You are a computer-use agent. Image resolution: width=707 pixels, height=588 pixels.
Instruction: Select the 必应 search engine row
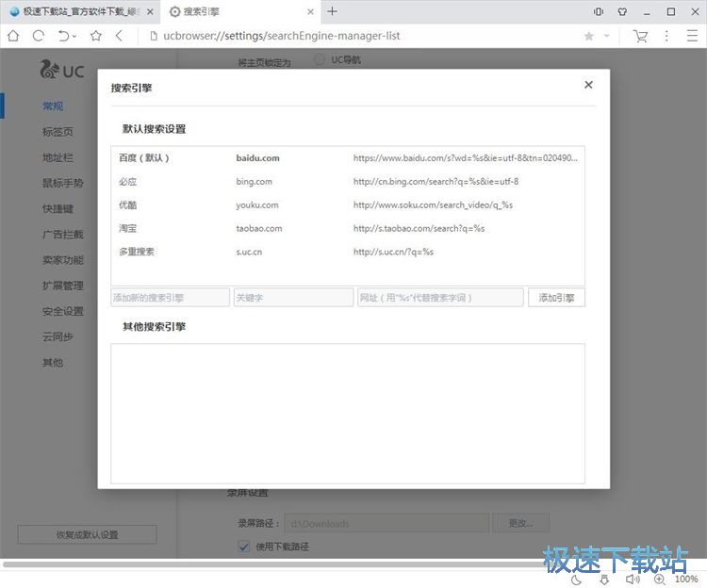coord(348,182)
